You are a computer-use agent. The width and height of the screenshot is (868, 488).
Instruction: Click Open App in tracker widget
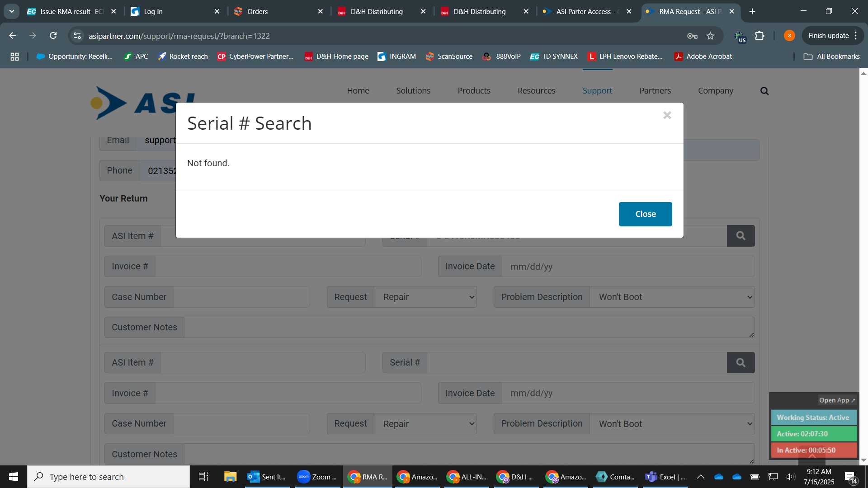[x=837, y=400]
